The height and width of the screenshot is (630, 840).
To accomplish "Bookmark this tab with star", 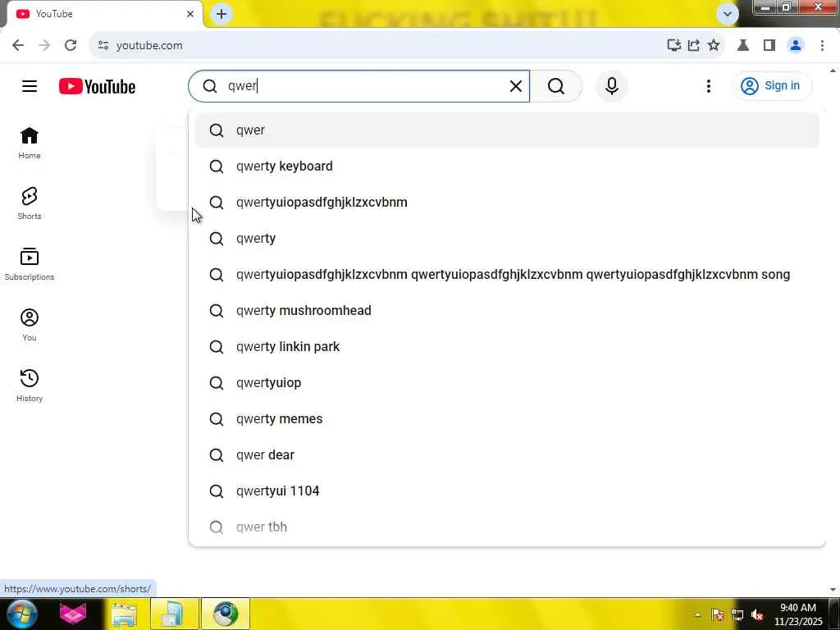I will coord(714,46).
